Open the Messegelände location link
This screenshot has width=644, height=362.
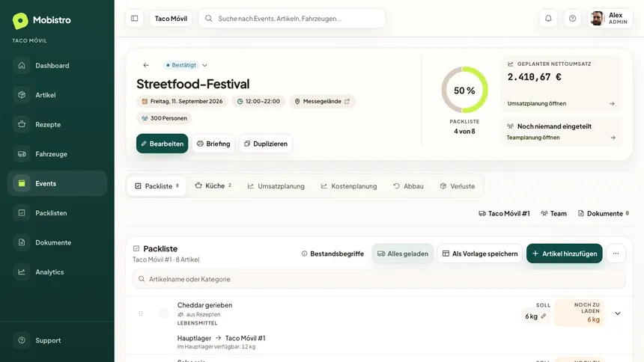click(x=323, y=102)
